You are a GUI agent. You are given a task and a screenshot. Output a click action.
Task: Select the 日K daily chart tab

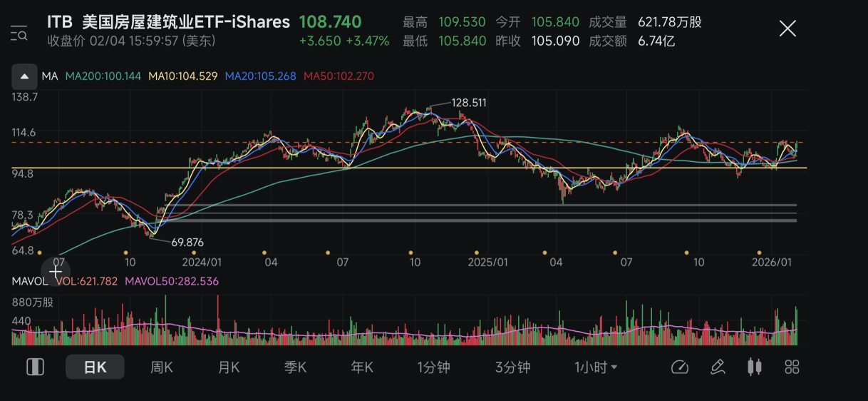click(x=95, y=367)
